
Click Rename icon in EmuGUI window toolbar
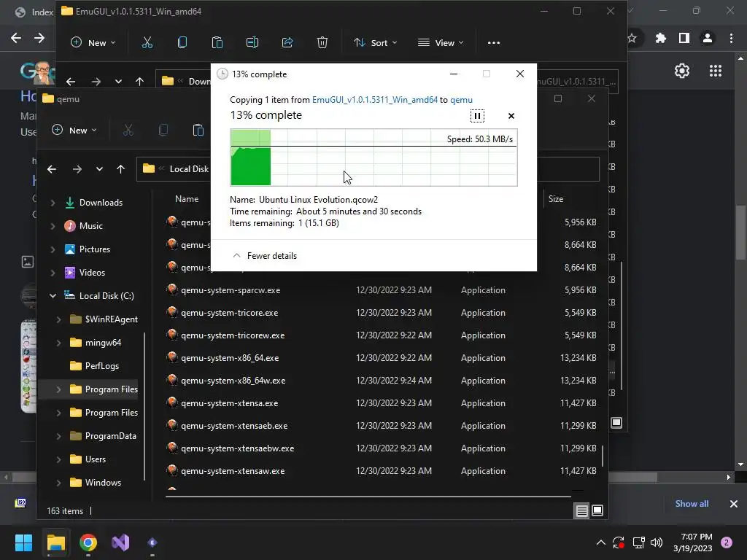pyautogui.click(x=252, y=43)
